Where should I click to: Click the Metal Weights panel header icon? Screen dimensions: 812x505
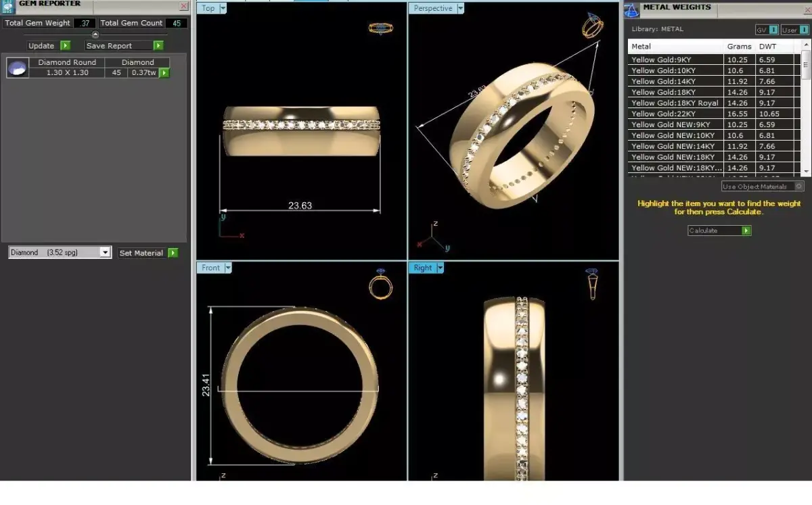[x=631, y=9]
